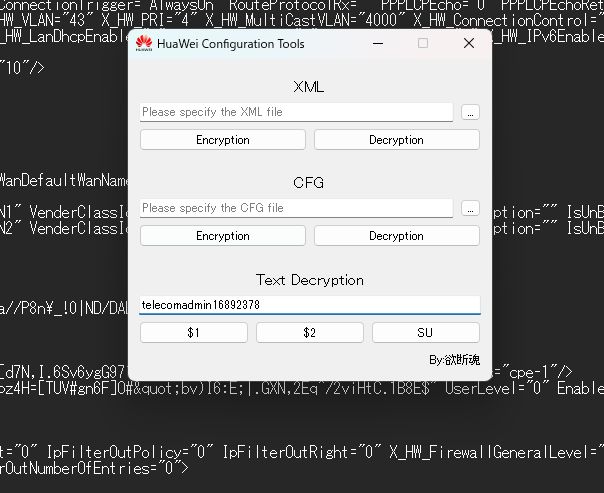Click the disabled maximize button
604x493 pixels.
(423, 43)
